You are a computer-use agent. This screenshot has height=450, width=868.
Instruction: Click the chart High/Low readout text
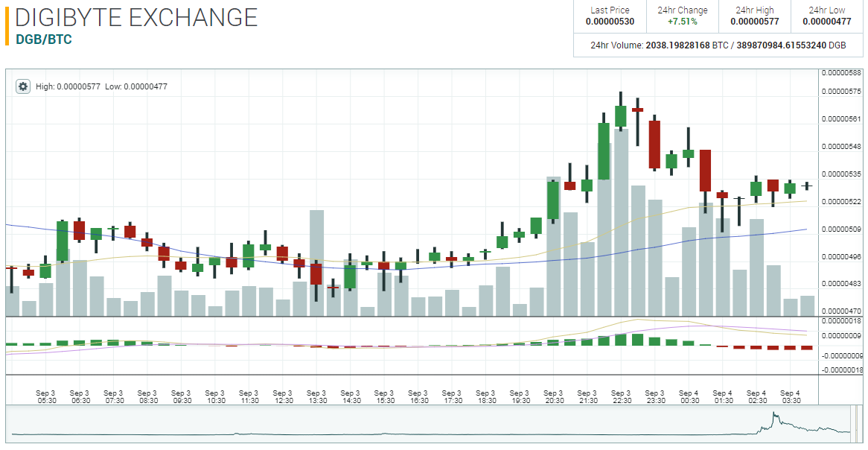coord(101,86)
